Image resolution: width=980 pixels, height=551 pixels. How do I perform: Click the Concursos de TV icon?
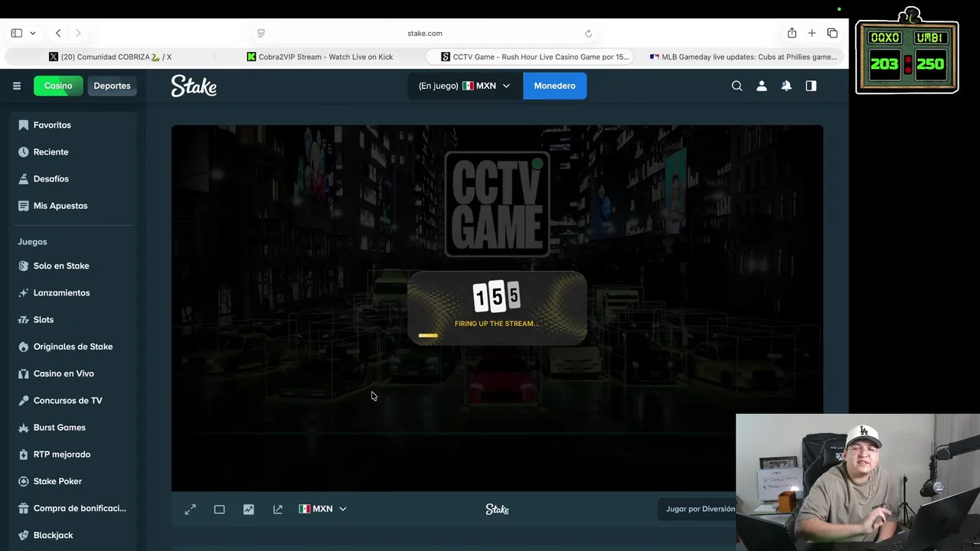click(23, 400)
